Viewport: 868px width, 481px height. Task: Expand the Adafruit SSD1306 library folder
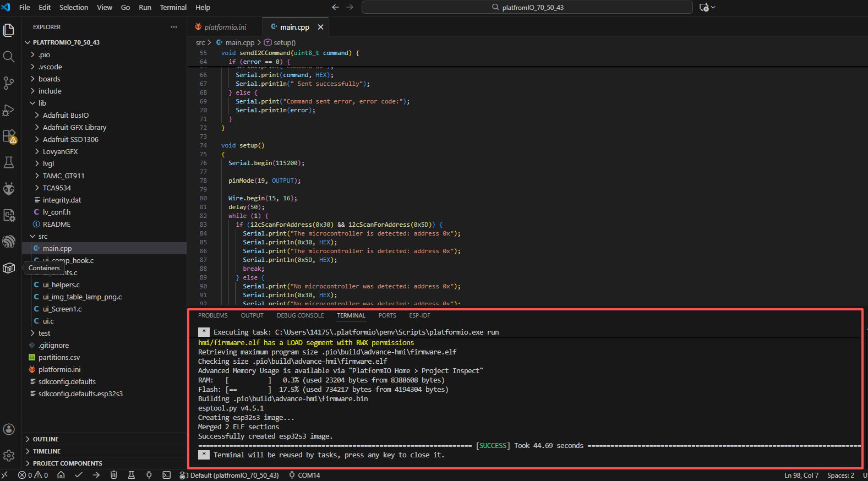click(70, 139)
